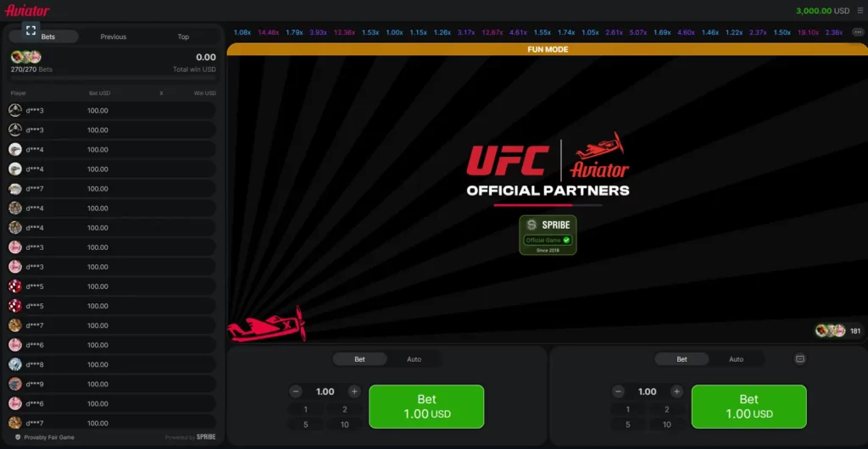The height and width of the screenshot is (449, 868).
Task: Increase left bet amount with plus
Action: click(354, 391)
